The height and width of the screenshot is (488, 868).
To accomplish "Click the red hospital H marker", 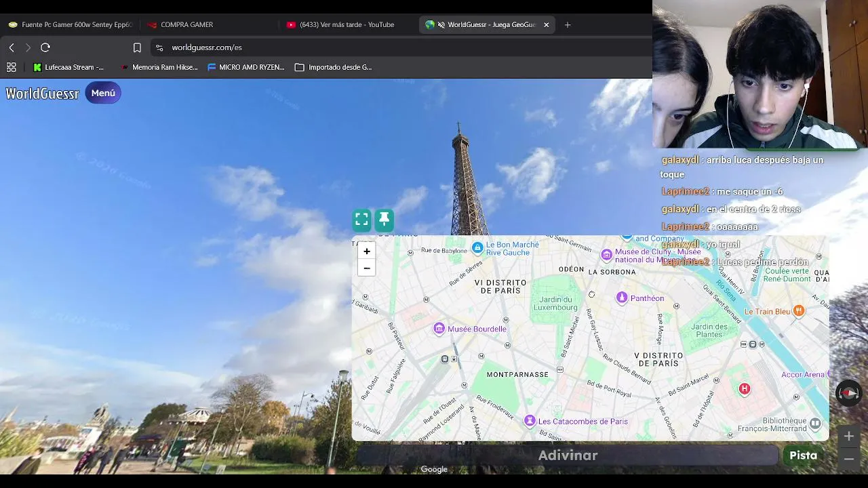I will click(745, 389).
